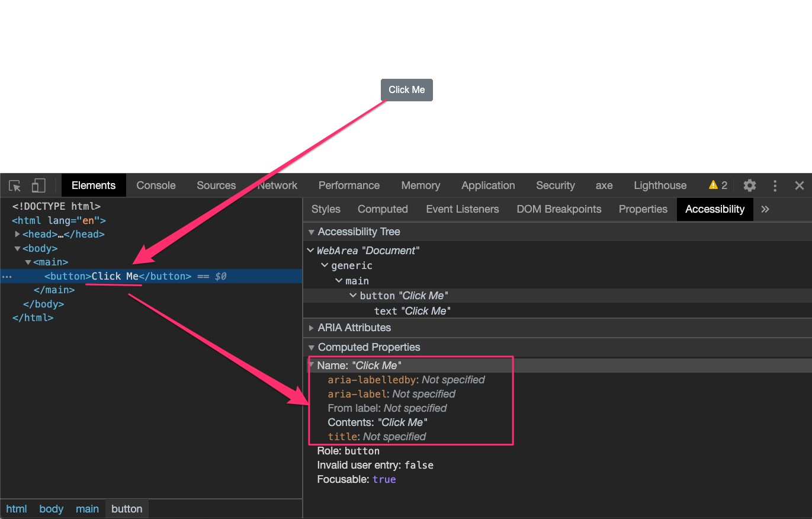Select the closing html tag line

point(33,318)
